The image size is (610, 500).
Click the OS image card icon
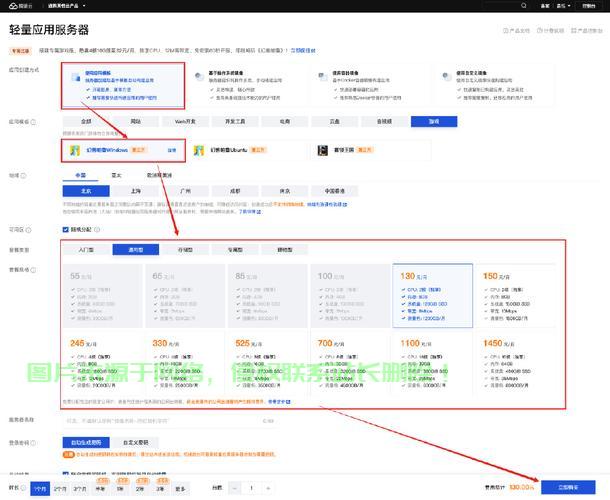pos(200,77)
